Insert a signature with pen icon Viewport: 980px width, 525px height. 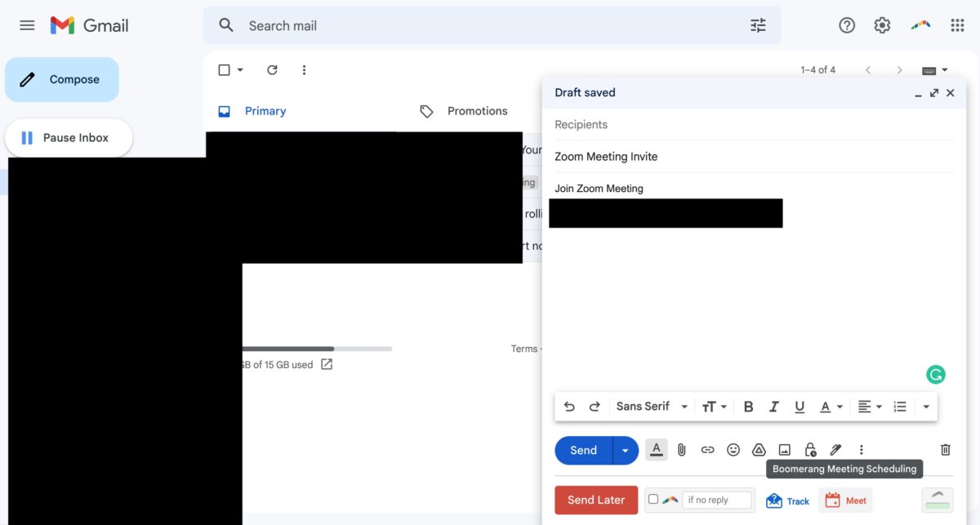tap(835, 450)
